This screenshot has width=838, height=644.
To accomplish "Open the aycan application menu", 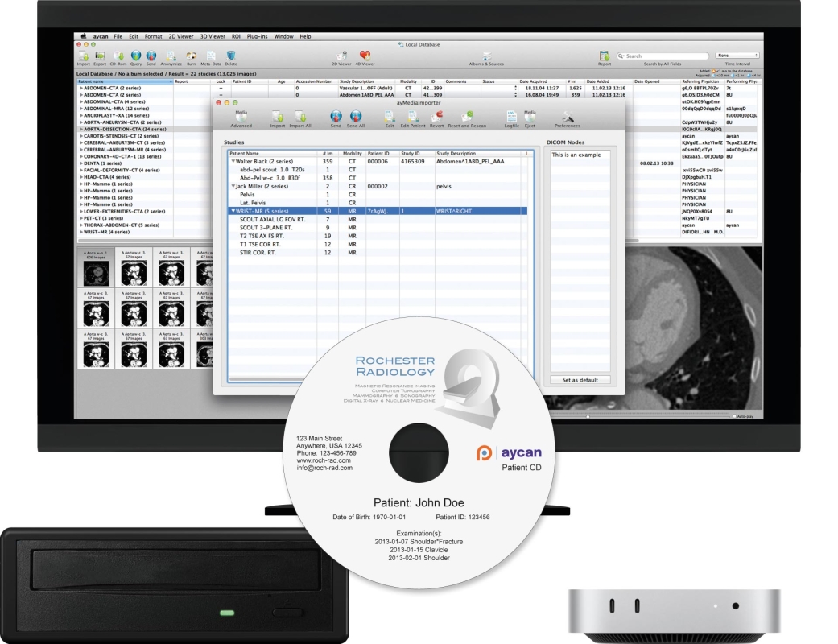I will tap(101, 36).
